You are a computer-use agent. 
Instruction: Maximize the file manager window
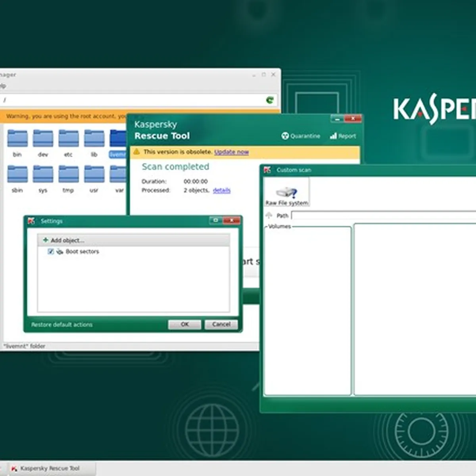pyautogui.click(x=264, y=75)
